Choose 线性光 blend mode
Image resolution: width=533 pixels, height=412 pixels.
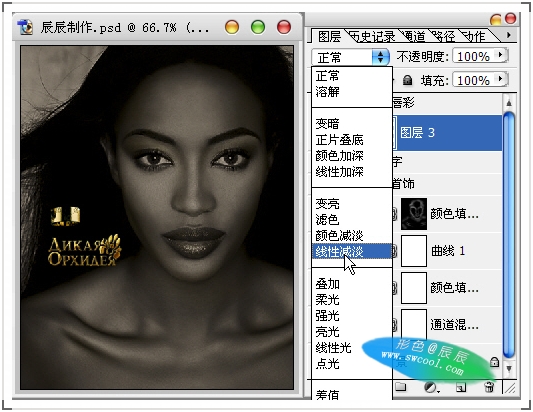(x=352, y=348)
